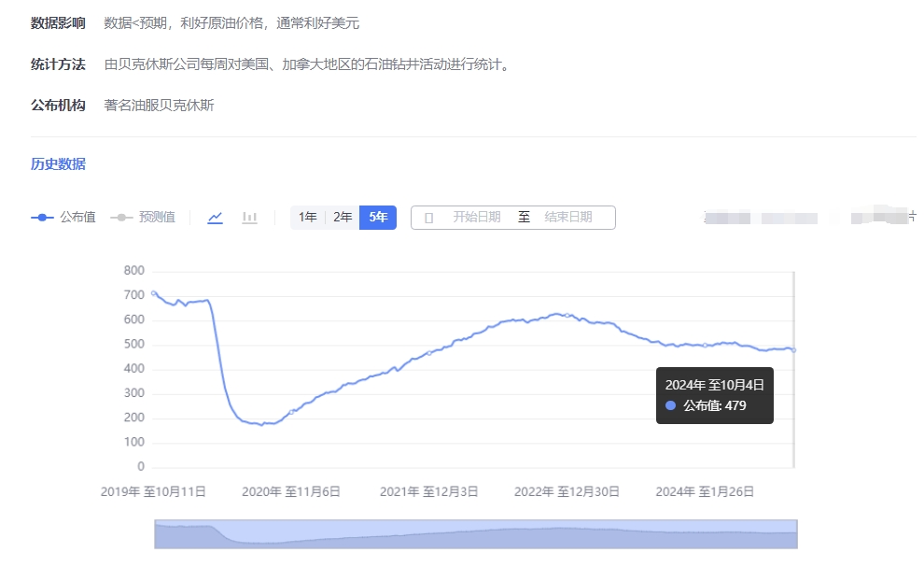The height and width of the screenshot is (567, 924).
Task: Click right edge of range slider
Action: tap(796, 533)
